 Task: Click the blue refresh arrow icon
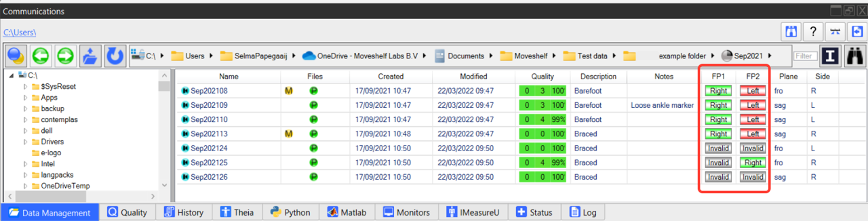tap(115, 56)
